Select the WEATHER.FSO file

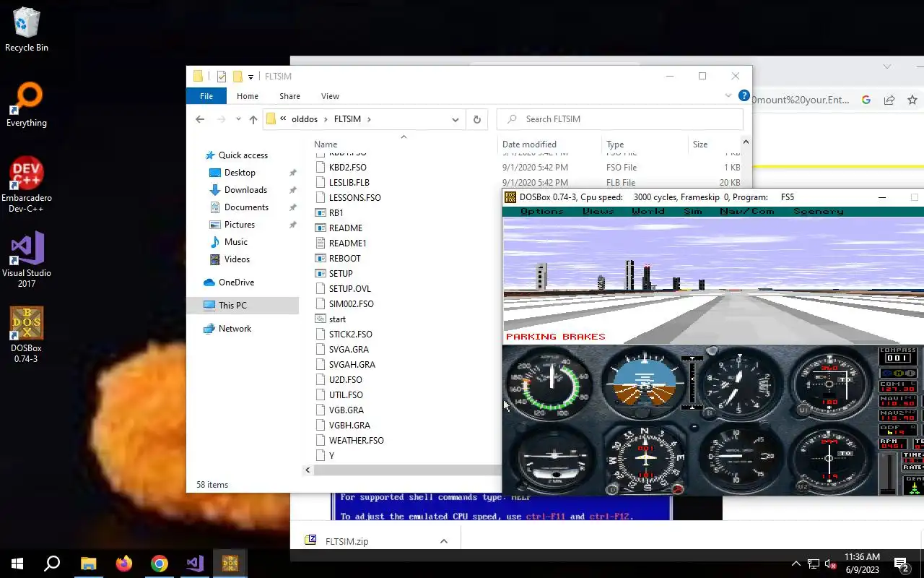356,441
